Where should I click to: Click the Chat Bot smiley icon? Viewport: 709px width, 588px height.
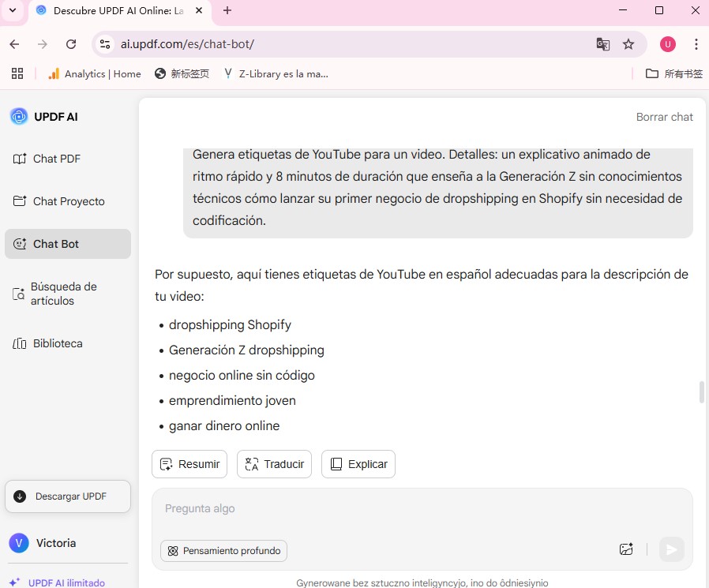click(20, 244)
